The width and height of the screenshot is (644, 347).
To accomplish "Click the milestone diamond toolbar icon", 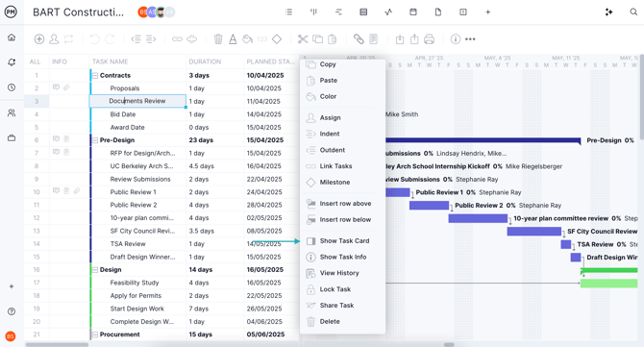I will coord(277,39).
